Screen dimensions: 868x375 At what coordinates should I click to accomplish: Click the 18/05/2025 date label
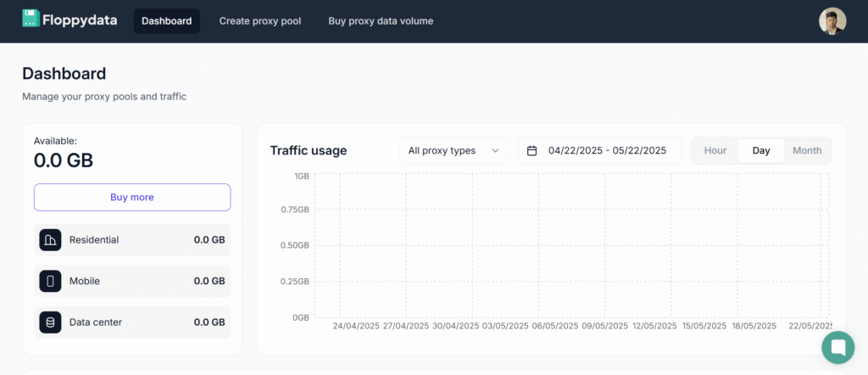click(x=754, y=326)
